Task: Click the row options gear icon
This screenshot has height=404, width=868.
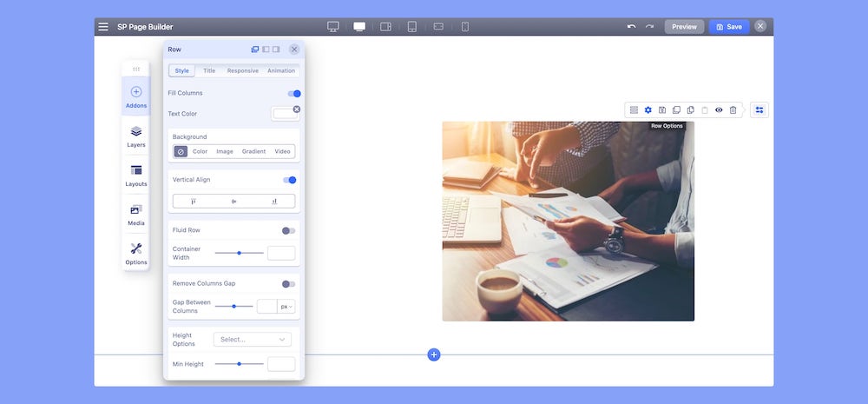Action: [648, 110]
